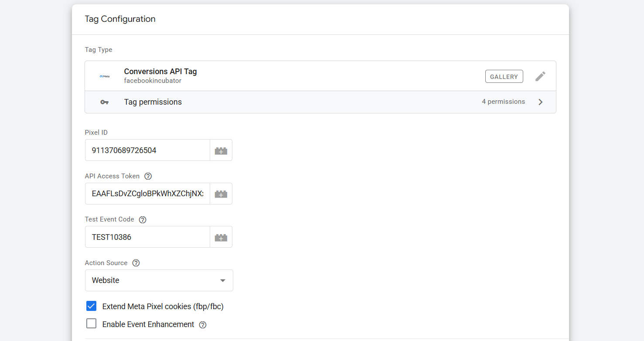Uncheck Extend Meta Pixel cookies checkbox
This screenshot has width=644, height=341.
91,306
